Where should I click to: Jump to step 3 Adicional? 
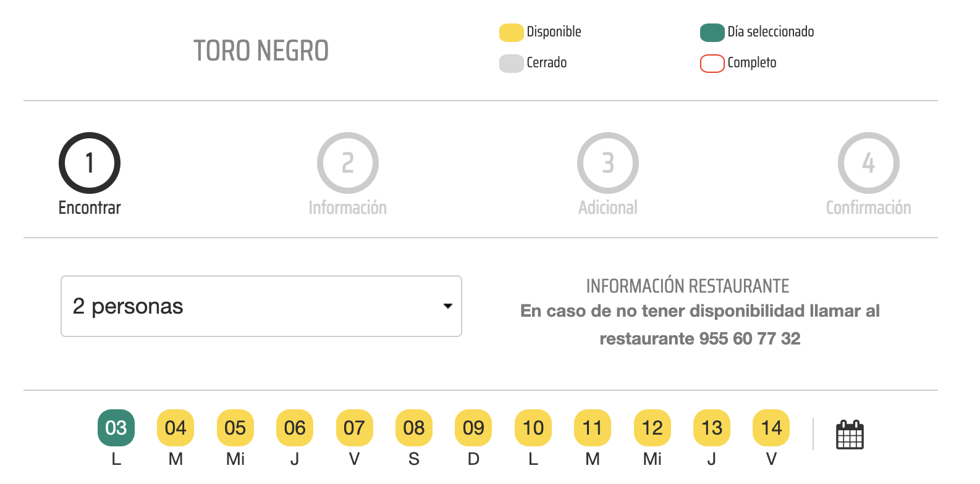pos(608,174)
